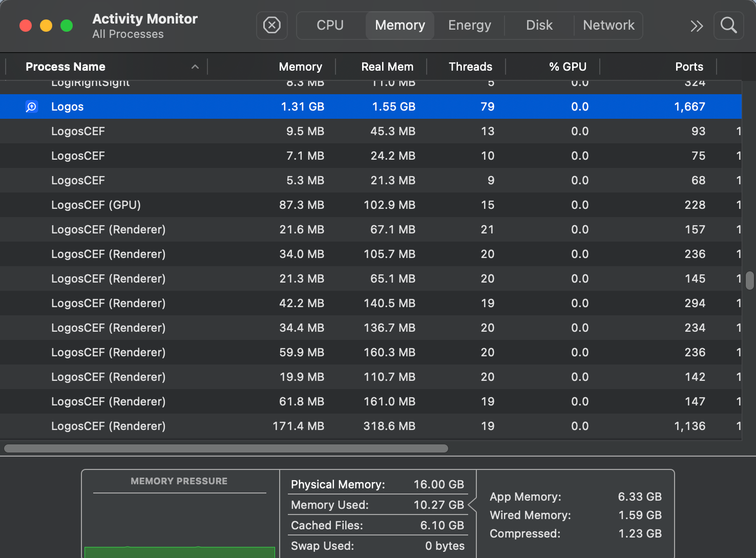Open the Energy tab
Image resolution: width=756 pixels, height=558 pixels.
[x=470, y=25]
